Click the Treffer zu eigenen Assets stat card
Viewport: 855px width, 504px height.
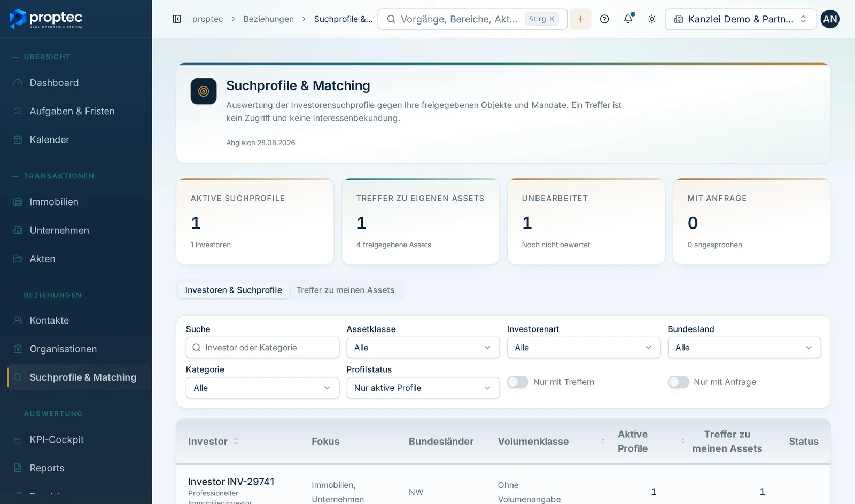(421, 222)
